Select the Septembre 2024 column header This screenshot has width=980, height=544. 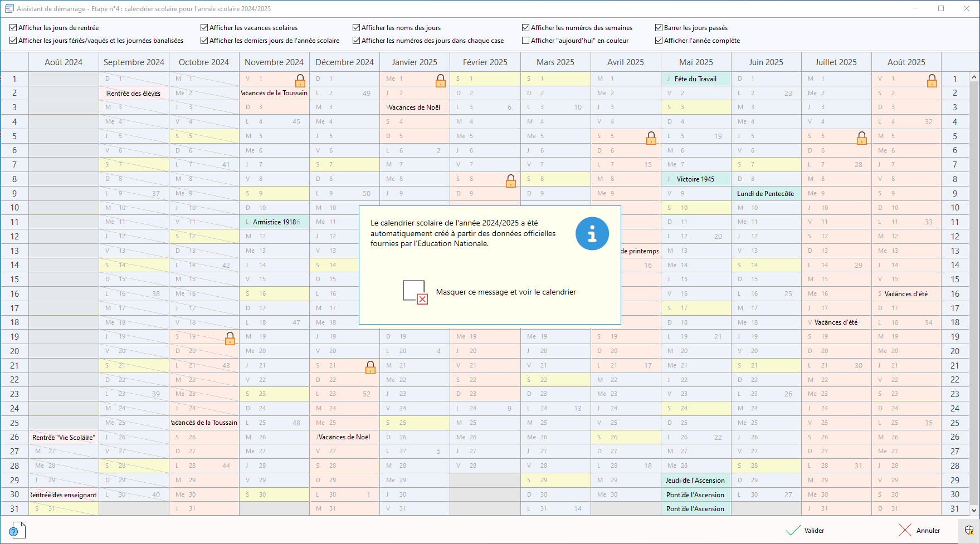[x=134, y=62]
